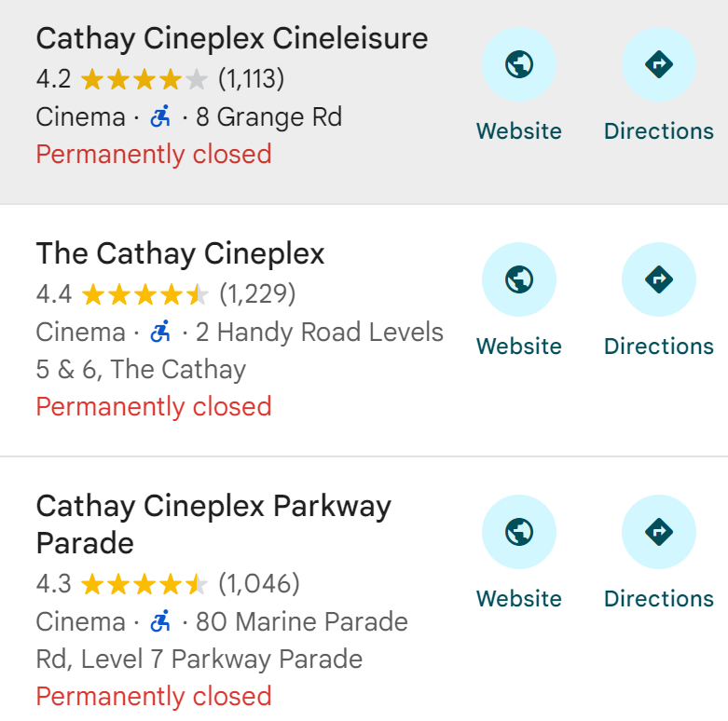
Task: View the 1,046 reviews count
Action: pos(259,584)
